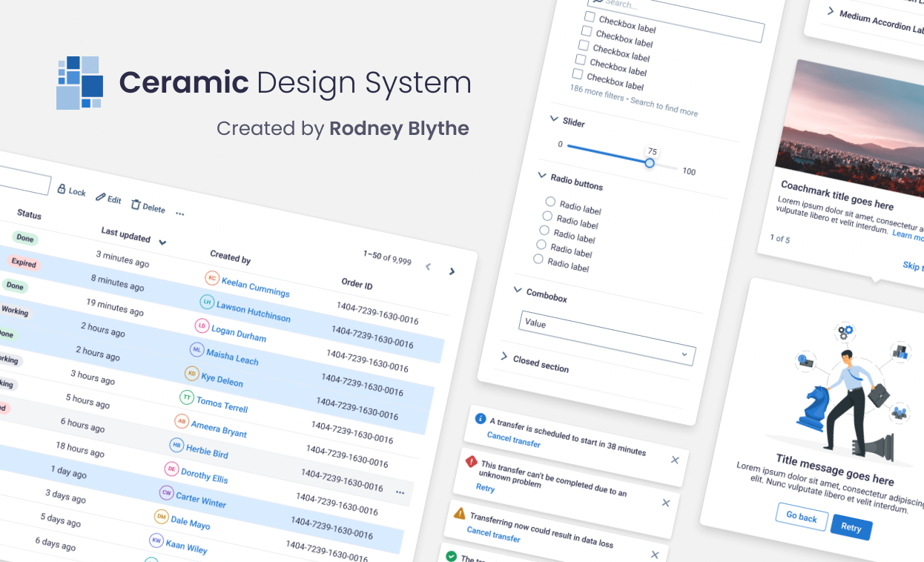The image size is (924, 562).
Task: Click the Retry button in dialog
Action: (851, 527)
